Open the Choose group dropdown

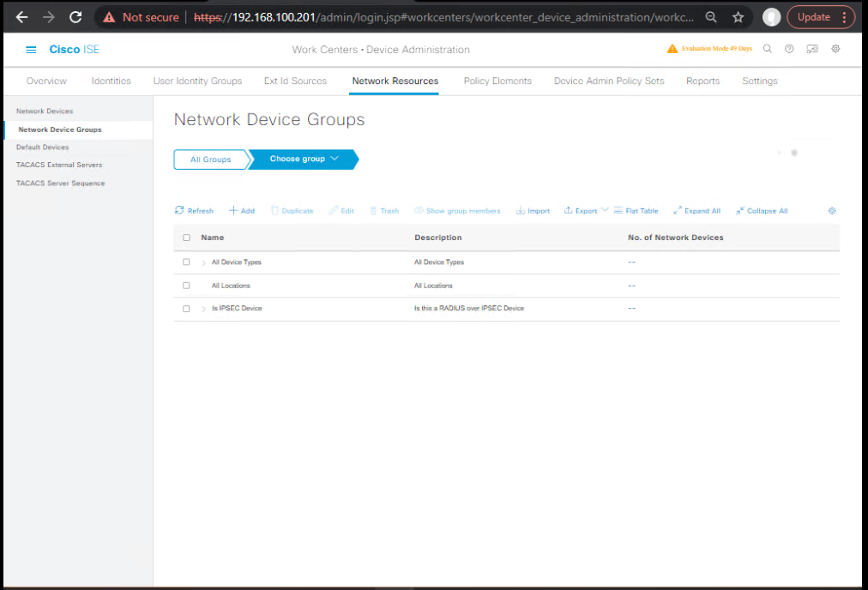(304, 160)
